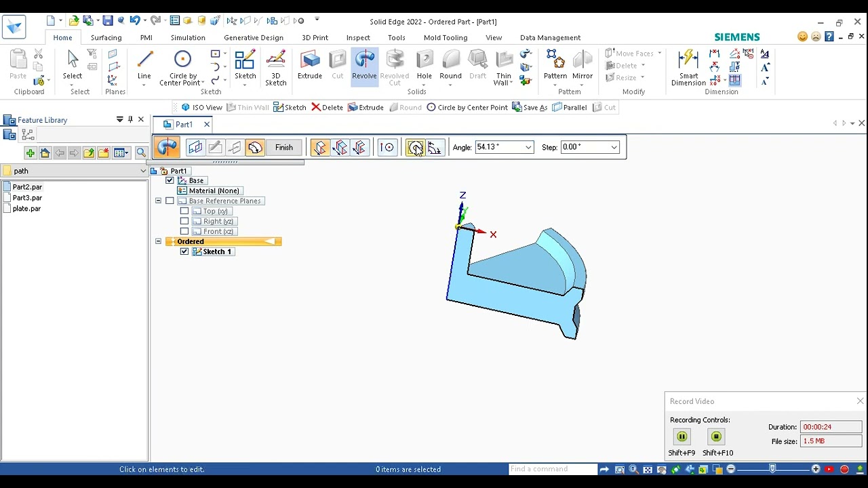
Task: Activate the Extrude solid command
Action: pyautogui.click(x=310, y=66)
